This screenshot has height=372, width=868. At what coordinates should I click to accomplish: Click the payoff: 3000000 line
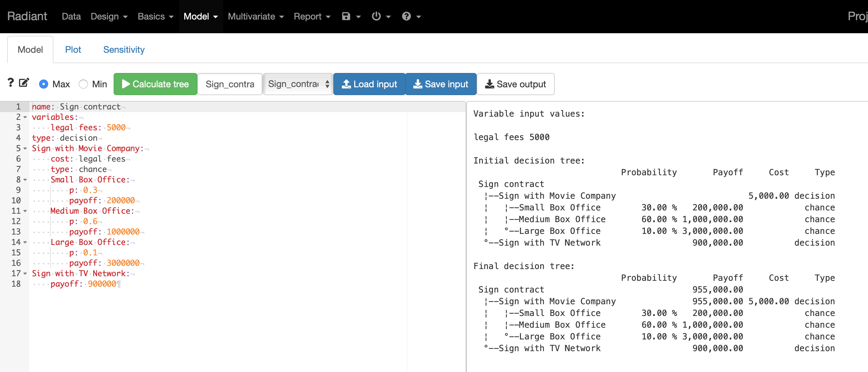(x=104, y=263)
